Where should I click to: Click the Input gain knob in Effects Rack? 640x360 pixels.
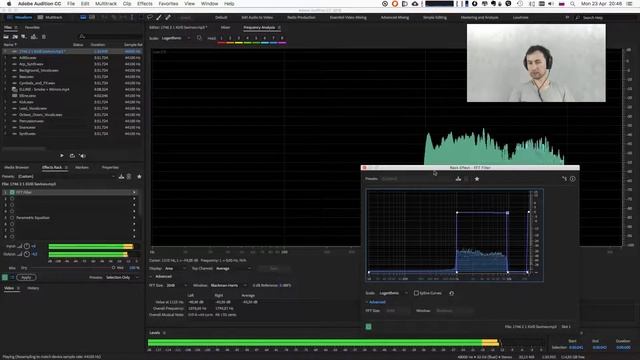27,246
